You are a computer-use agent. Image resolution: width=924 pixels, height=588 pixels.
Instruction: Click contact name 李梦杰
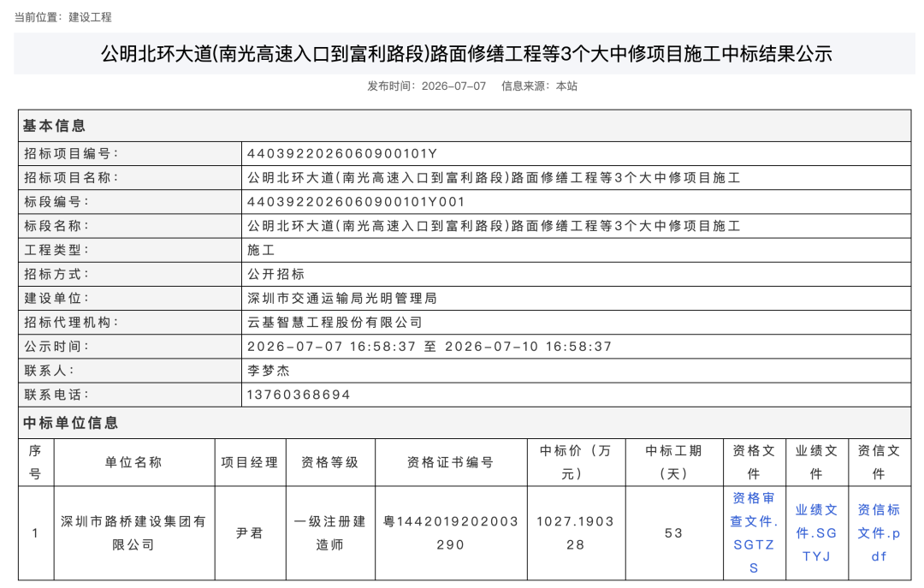[x=269, y=371]
